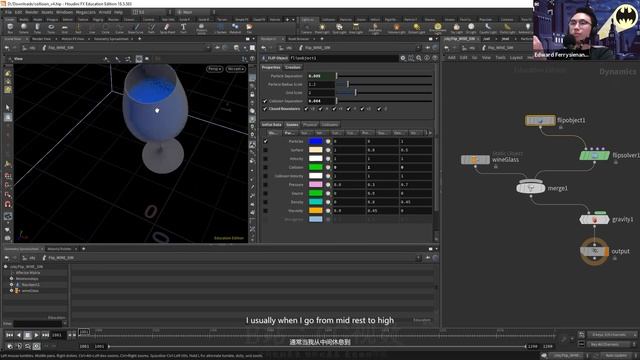Select the Sphere shelf tool
This screenshot has width=640, height=360.
coord(24,28)
